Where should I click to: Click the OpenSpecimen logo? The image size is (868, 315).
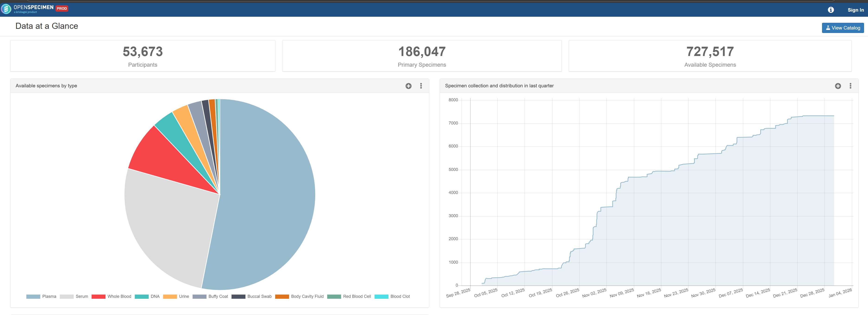point(6,9)
